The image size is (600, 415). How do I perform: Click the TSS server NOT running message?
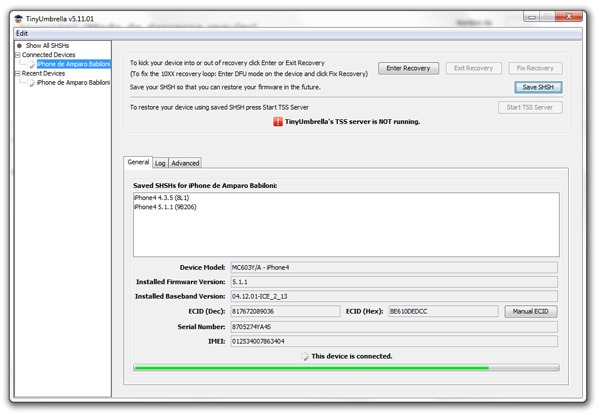point(352,122)
